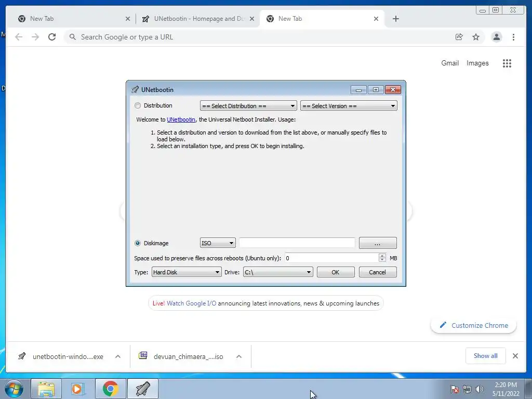Click the browse (...) button for disk image
532x399 pixels.
pyautogui.click(x=378, y=243)
